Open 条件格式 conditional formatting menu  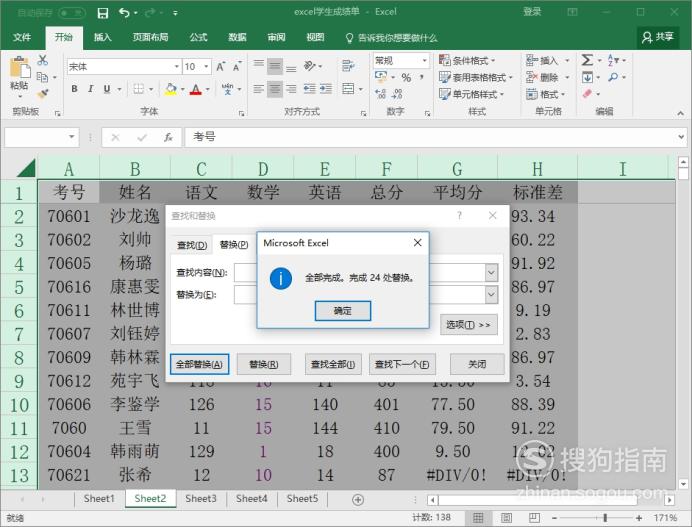tap(467, 60)
